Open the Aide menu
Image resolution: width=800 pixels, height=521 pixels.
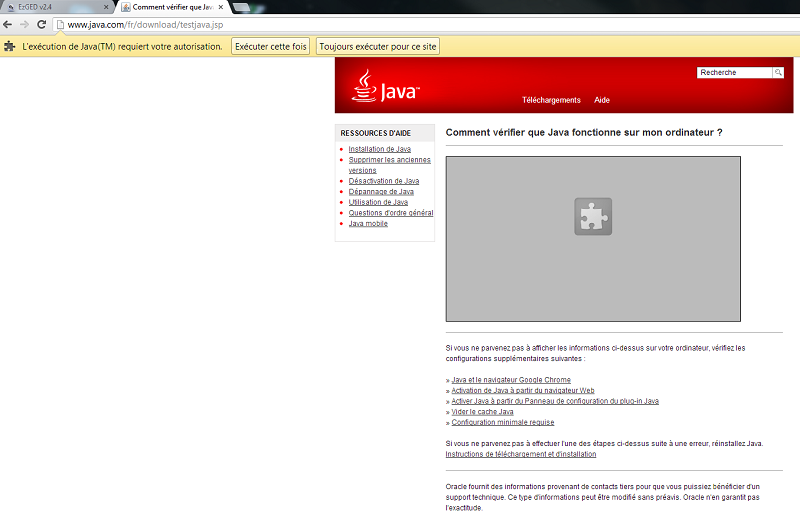point(602,100)
